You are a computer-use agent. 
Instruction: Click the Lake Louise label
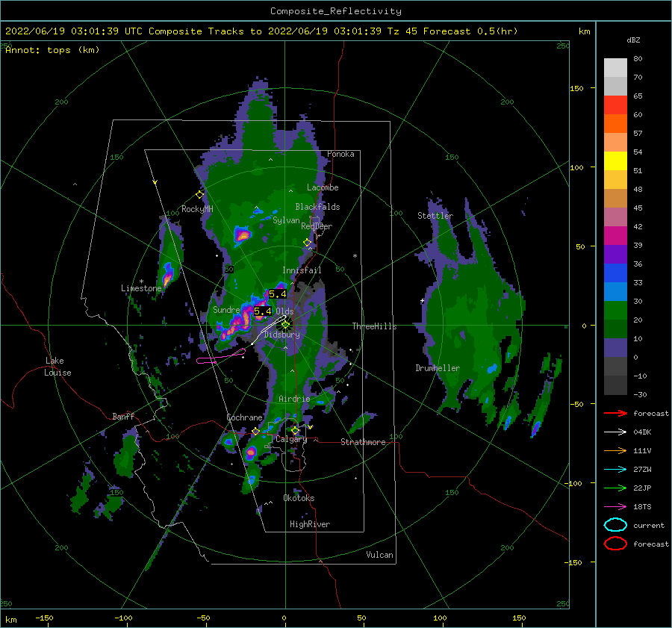pyautogui.click(x=57, y=367)
